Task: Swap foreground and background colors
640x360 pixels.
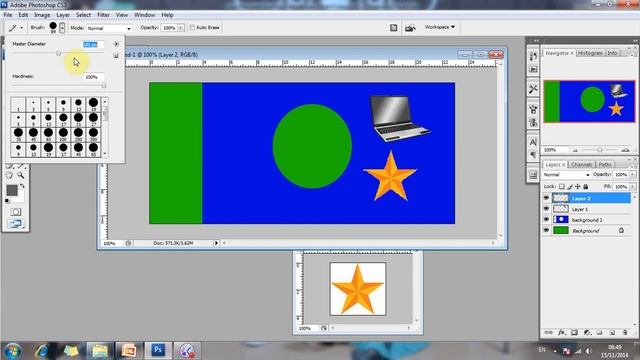Action: tap(22, 186)
